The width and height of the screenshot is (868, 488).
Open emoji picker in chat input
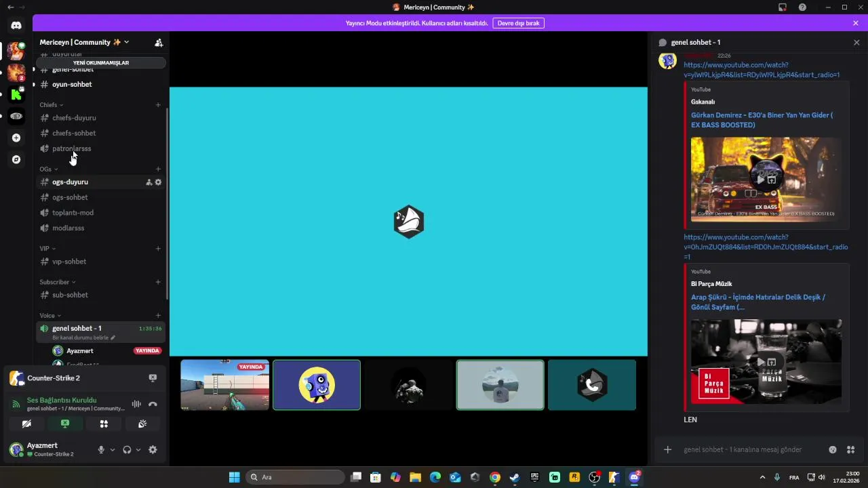(833, 449)
